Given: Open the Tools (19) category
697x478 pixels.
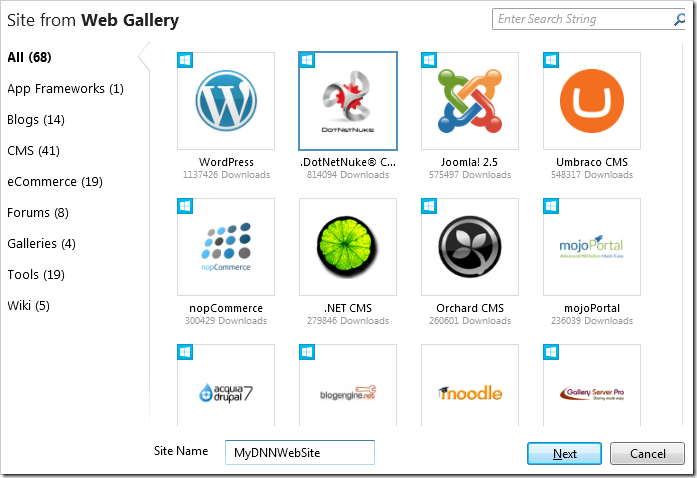Looking at the screenshot, I should (x=36, y=275).
